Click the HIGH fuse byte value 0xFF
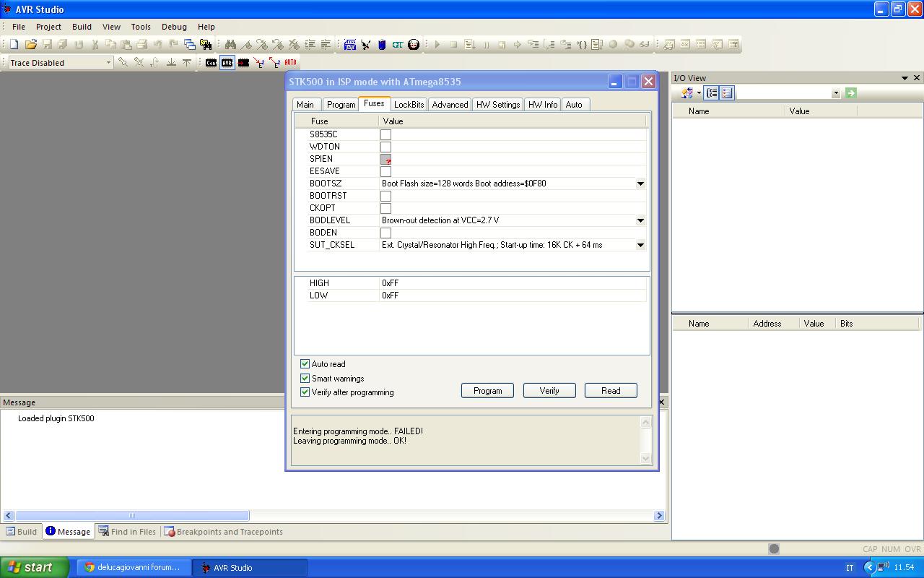The width and height of the screenshot is (924, 578). [x=390, y=283]
